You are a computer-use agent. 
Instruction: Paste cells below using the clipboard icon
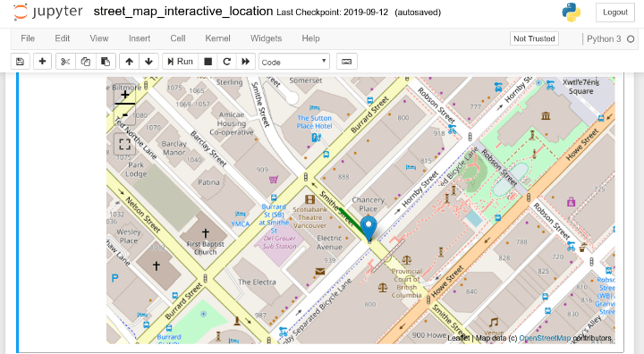pos(106,62)
